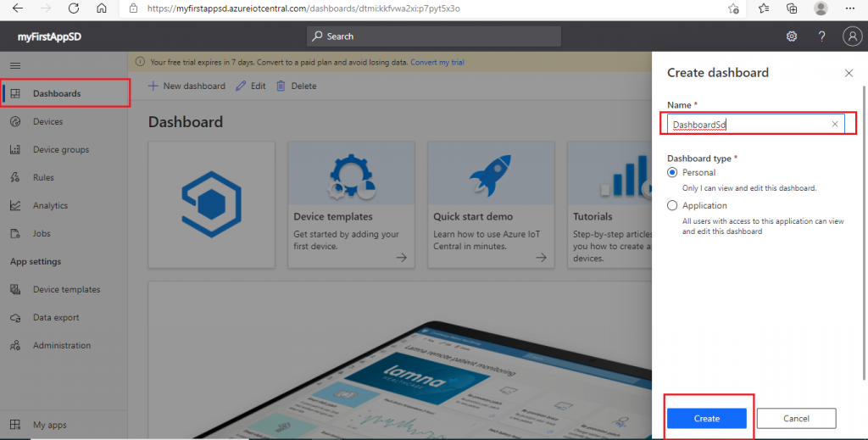Click the Create button

click(707, 419)
